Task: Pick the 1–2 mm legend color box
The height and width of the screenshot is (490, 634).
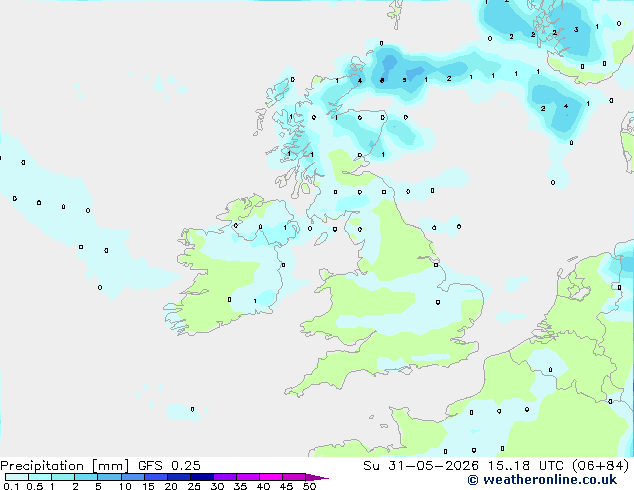Action: pyautogui.click(x=63, y=477)
